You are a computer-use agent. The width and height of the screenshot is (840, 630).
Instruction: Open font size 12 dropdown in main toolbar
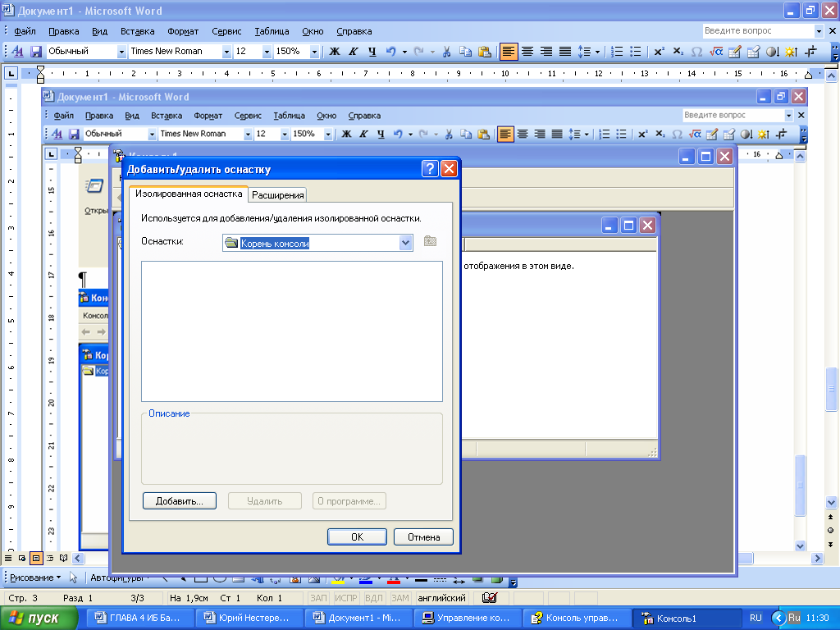tap(267, 52)
